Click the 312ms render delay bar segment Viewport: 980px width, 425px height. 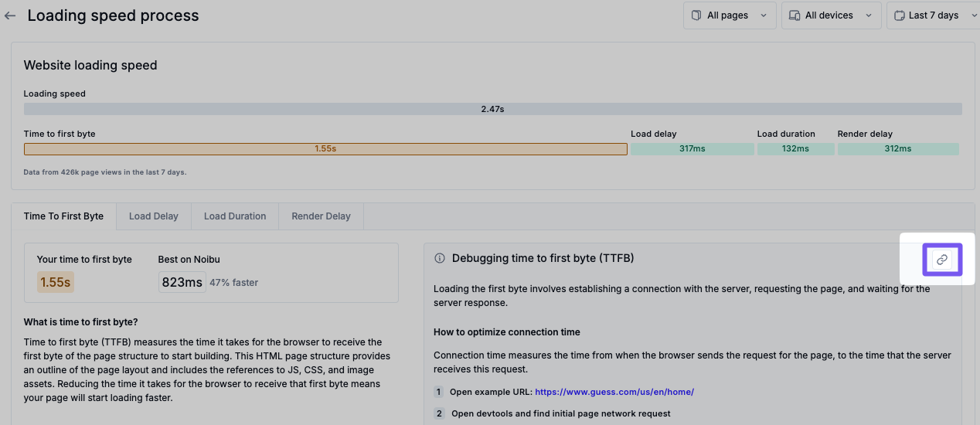tap(898, 149)
